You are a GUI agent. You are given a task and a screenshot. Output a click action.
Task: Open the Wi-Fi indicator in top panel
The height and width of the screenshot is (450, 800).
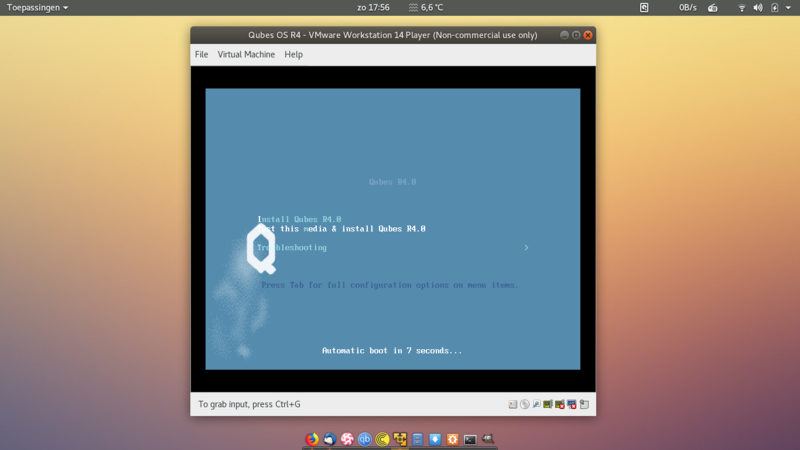[x=742, y=8]
